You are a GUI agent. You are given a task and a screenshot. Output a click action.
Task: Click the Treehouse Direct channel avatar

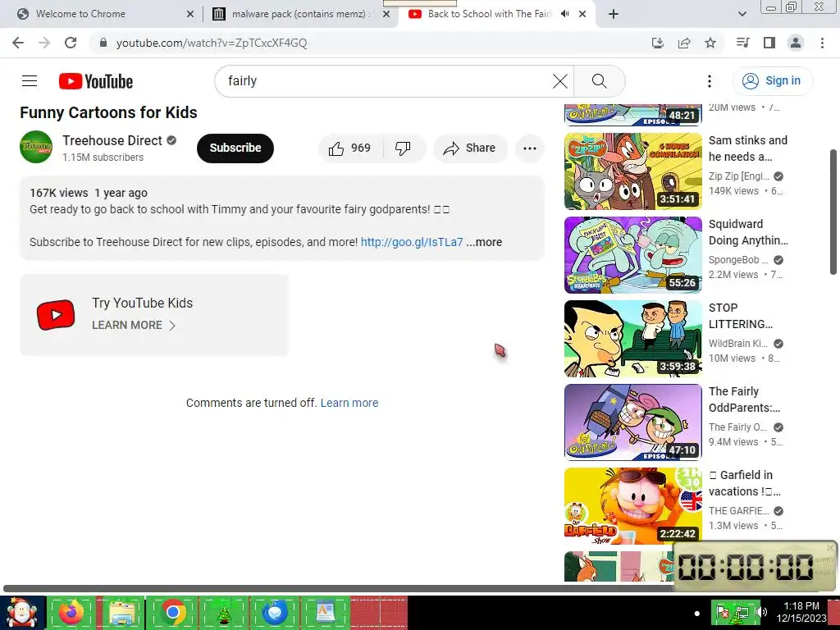point(36,147)
